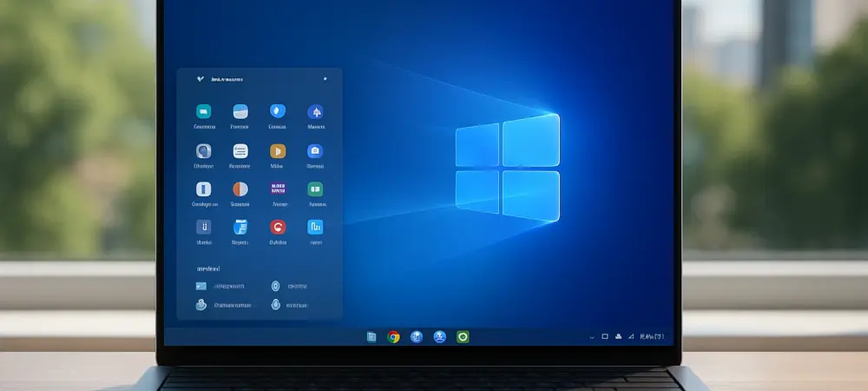Click the chevron logo in the panel header

pos(201,79)
